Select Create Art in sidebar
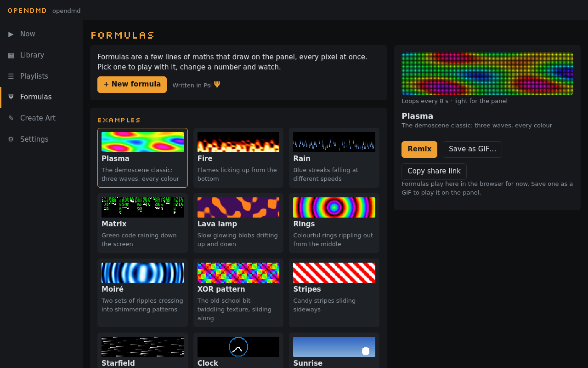Screen dimensions: 588x368 click(x=41, y=118)
